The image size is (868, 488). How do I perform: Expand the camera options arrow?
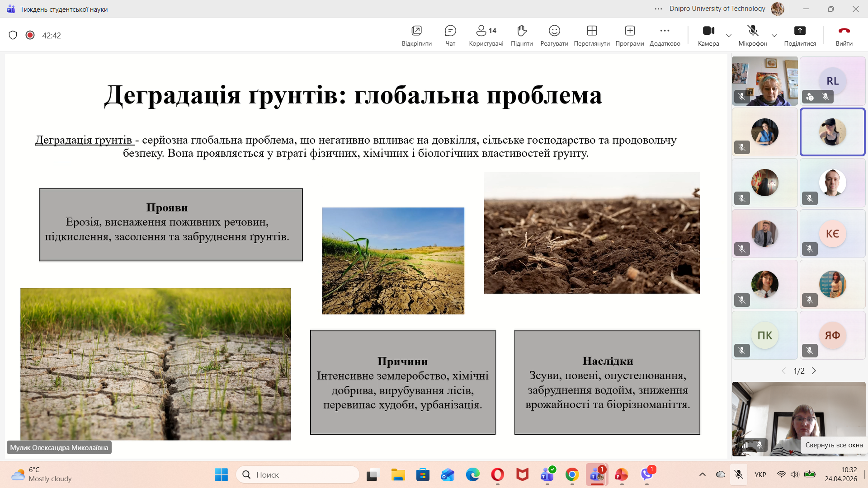tap(729, 35)
